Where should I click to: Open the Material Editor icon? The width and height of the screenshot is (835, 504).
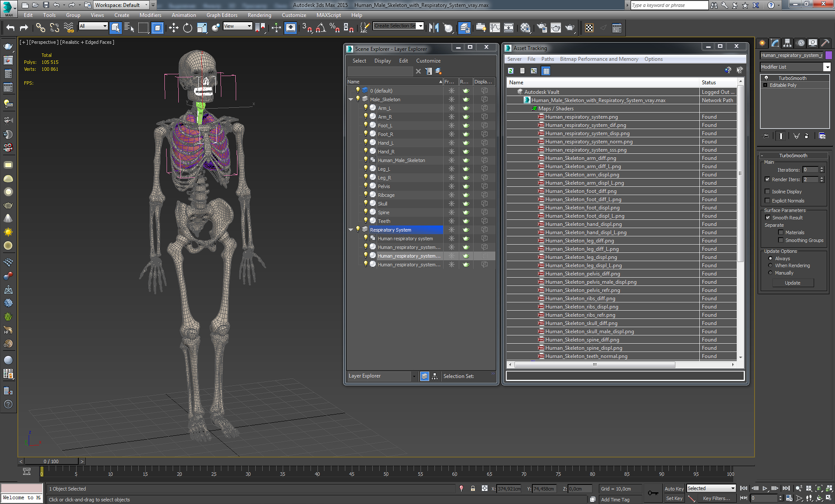525,28
